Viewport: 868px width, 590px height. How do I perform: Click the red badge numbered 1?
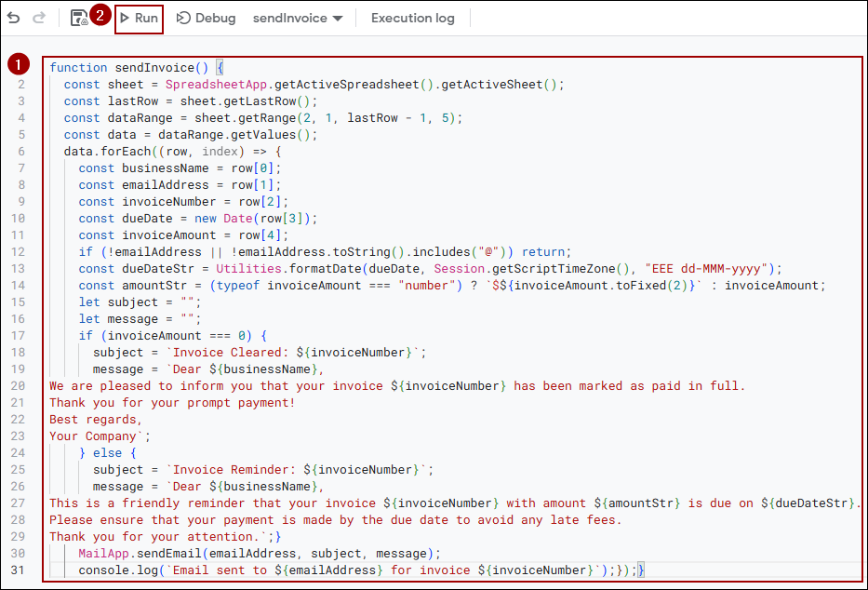pyautogui.click(x=17, y=65)
